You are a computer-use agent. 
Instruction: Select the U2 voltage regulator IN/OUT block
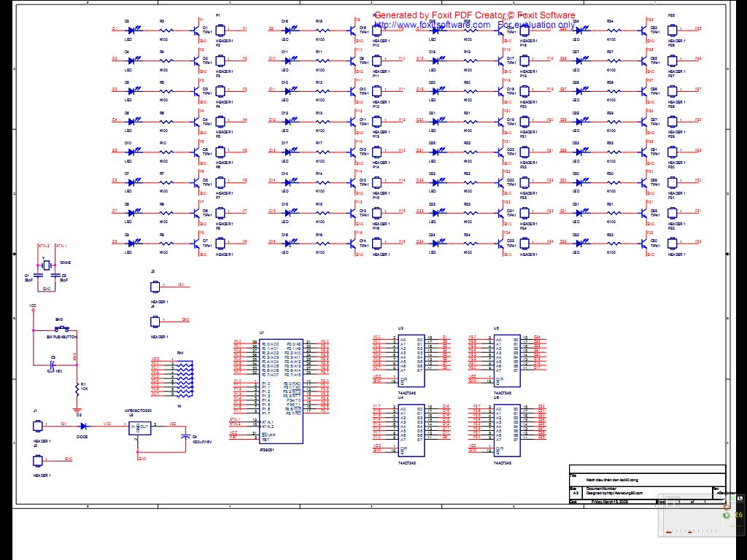139,428
